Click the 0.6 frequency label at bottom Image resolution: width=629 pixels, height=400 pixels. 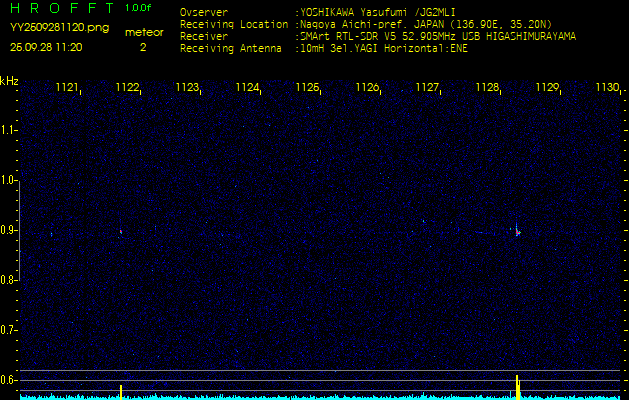(x=9, y=379)
